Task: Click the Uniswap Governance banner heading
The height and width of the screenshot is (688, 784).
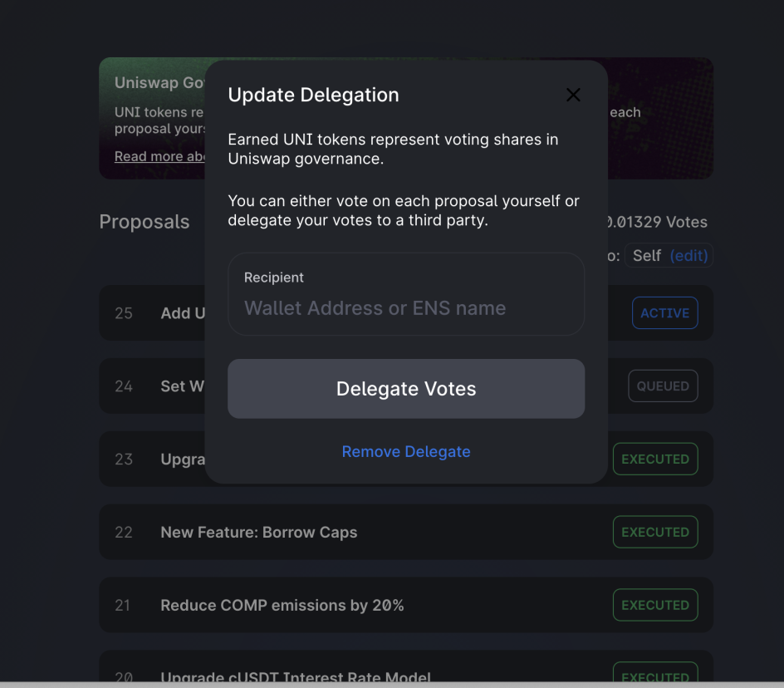Action: pos(159,83)
